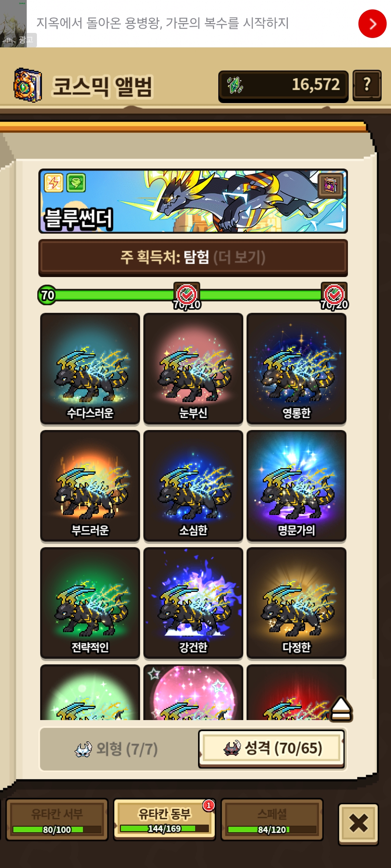Viewport: 391px width, 868px height.
Task: Switch to 외형 (7/7) tab
Action: pos(117,749)
